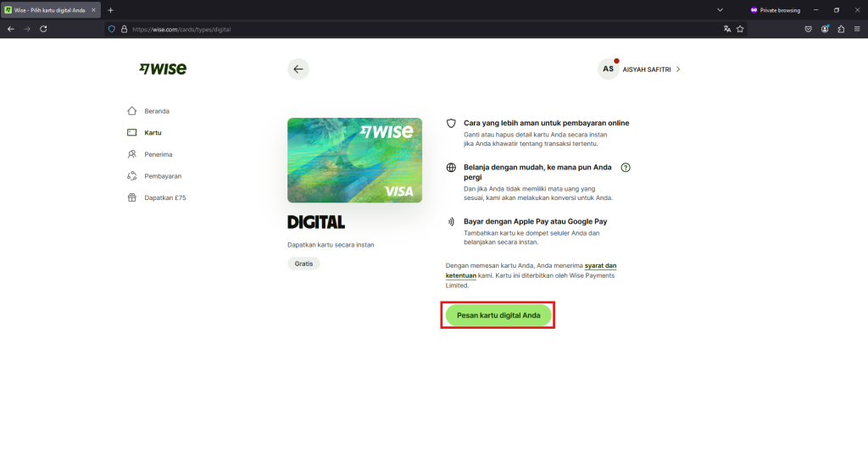Open the question mark help icon

(626, 168)
